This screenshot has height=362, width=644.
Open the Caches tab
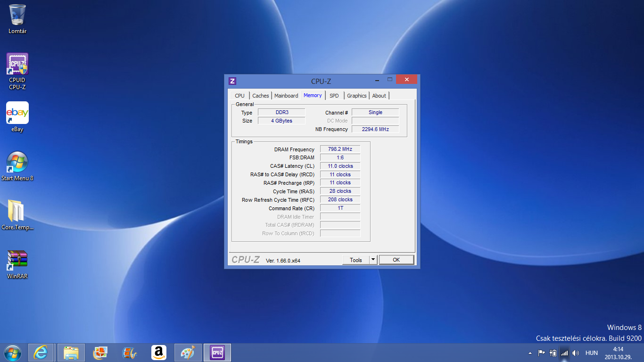261,96
